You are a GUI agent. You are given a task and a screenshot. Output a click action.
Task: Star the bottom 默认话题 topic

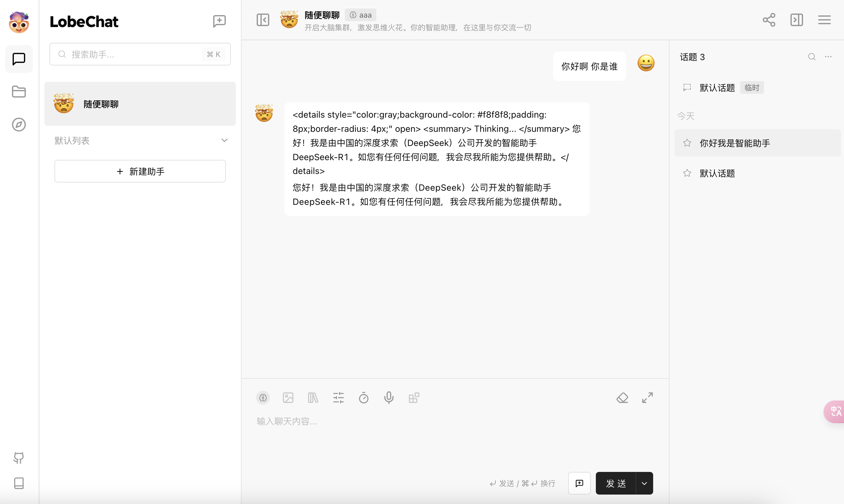(687, 173)
